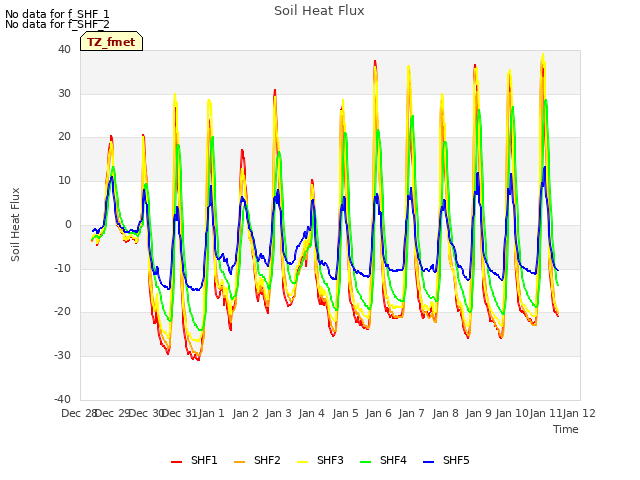Toggle the SHF2 legend entry
Screen dimensions: 640x480
pyautogui.click(x=257, y=460)
